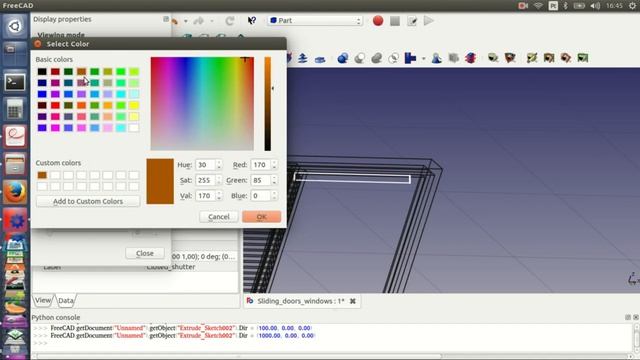Activate the What's This help cursor icon
The image size is (640, 360).
pos(251,20)
